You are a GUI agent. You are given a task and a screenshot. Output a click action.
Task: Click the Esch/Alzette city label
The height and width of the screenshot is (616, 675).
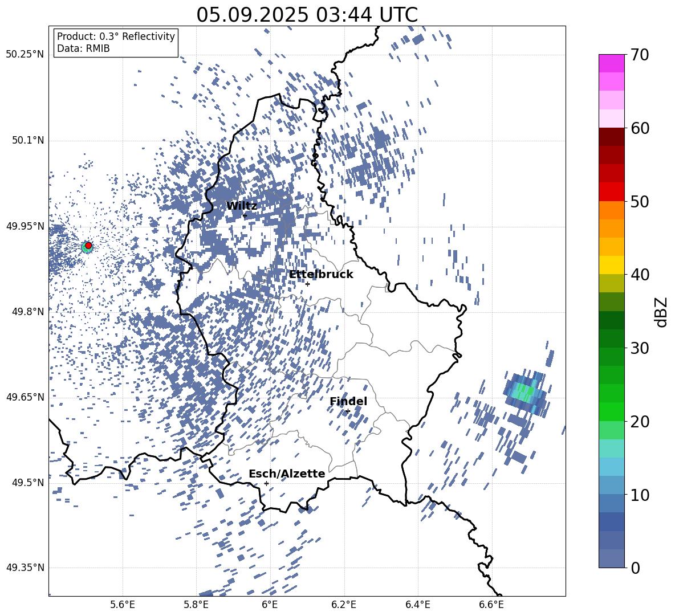pos(287,474)
